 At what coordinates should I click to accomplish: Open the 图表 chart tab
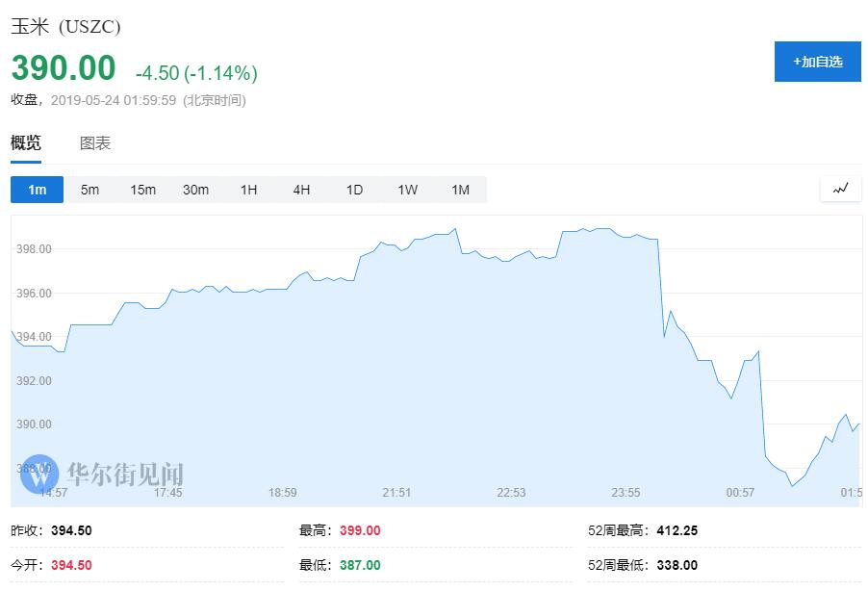click(x=95, y=143)
